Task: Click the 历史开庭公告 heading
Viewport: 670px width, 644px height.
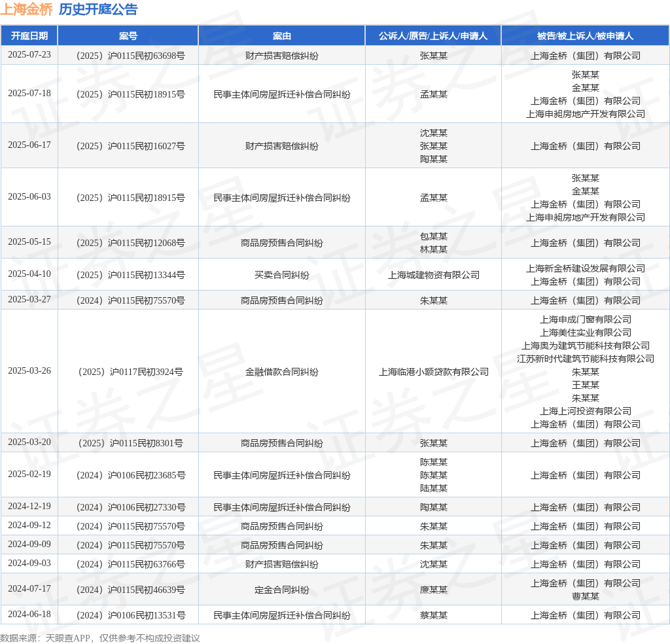Action: (98, 9)
